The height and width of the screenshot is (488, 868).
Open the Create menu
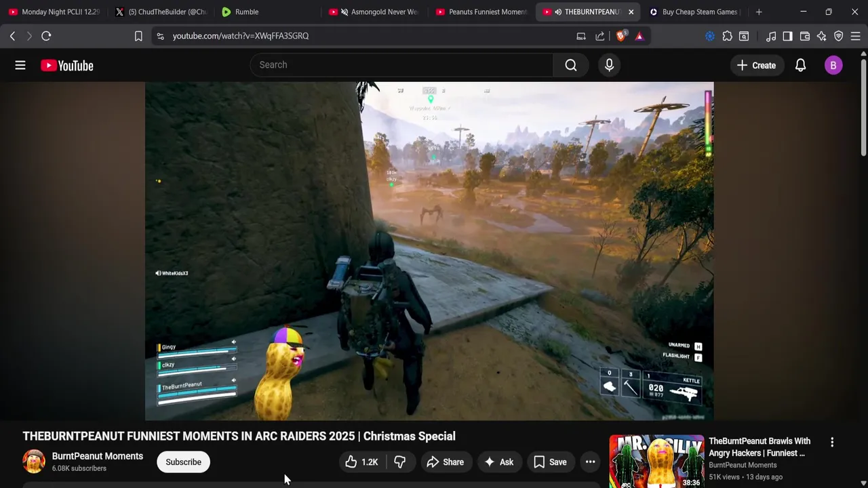[756, 65]
